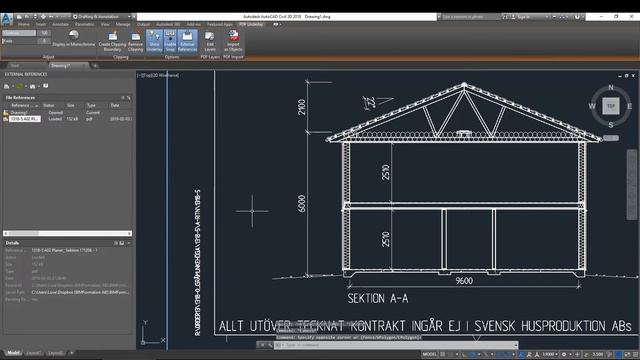Switch to the Model layout tab
640x360 pixels.
pos(13,353)
